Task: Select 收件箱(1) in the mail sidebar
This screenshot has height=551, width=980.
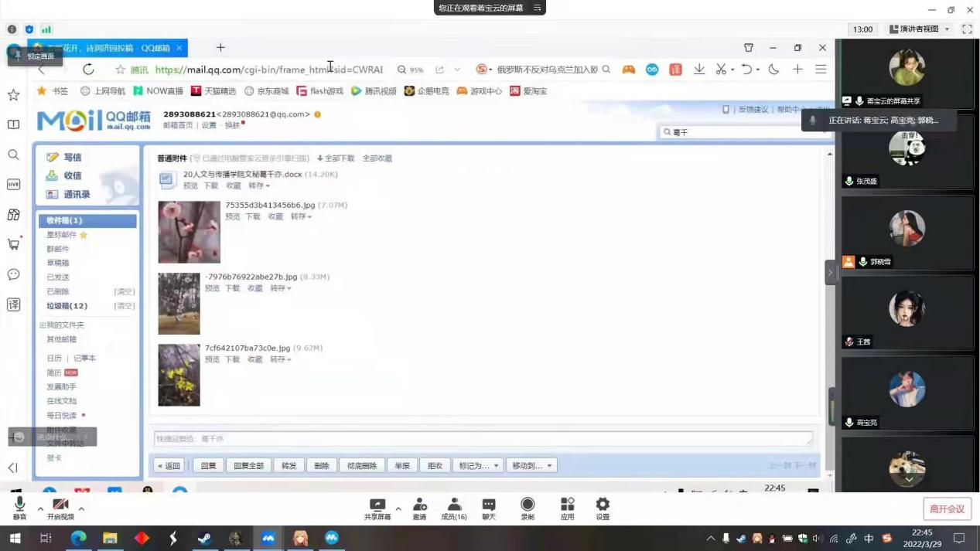Action: click(x=64, y=221)
